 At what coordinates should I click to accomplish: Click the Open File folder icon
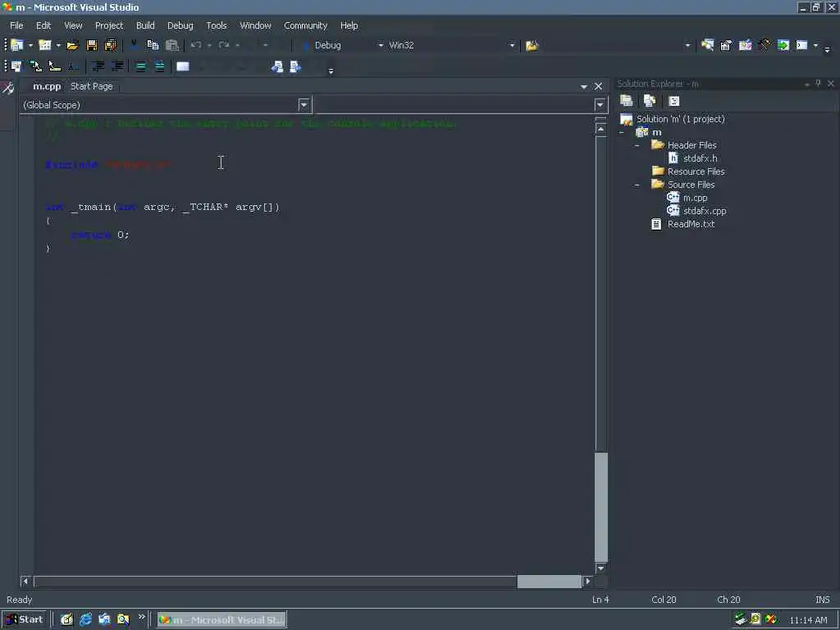point(72,46)
